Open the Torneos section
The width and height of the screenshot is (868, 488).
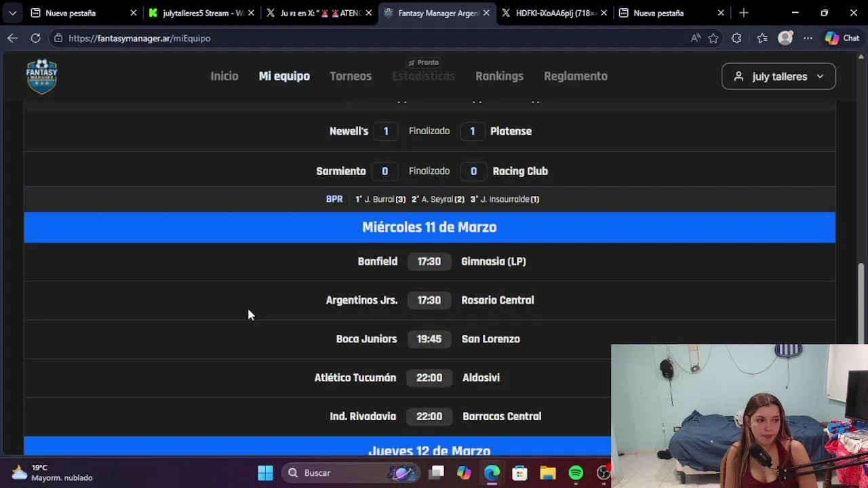[x=351, y=76]
